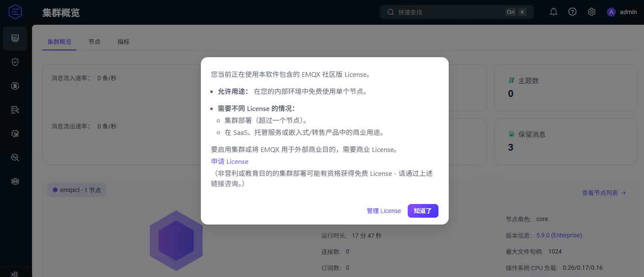Click the CPU 负载 0.26/0.17/0.16 value
Screen dimensions: 644x277
tap(583, 268)
